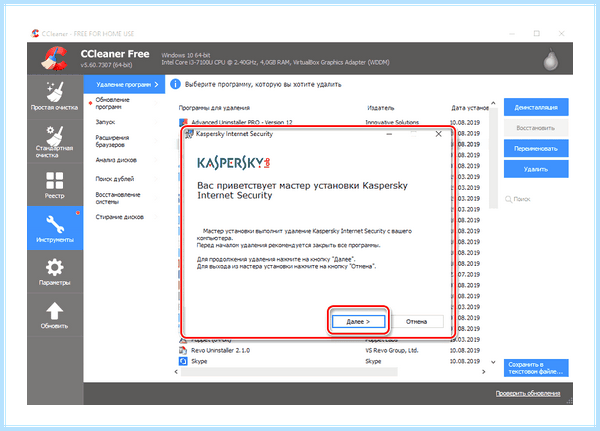
Task: Click the horizontal scroll left arrow
Action: (176, 372)
